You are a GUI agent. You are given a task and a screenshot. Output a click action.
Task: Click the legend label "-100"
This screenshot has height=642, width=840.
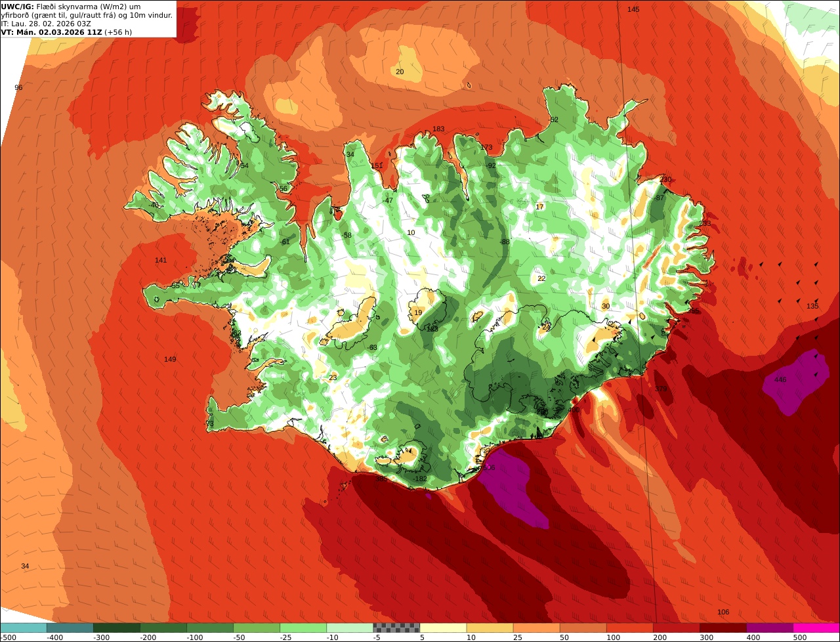[x=195, y=637]
